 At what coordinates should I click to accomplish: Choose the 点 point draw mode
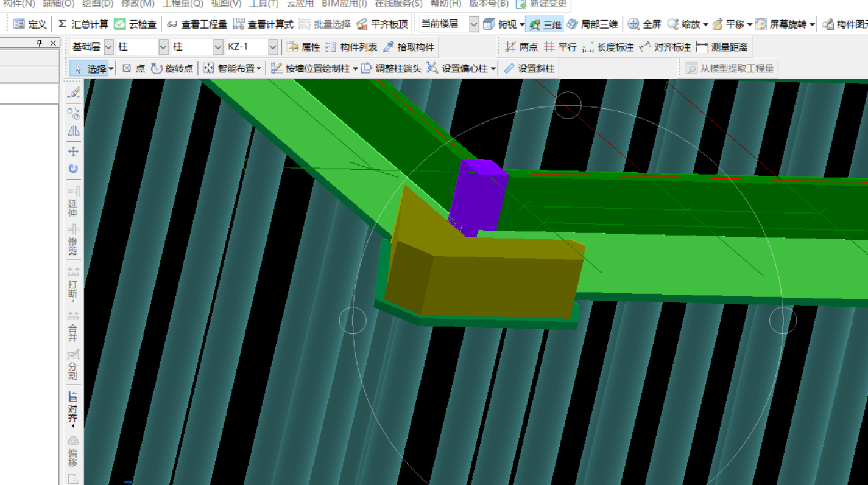coord(133,69)
